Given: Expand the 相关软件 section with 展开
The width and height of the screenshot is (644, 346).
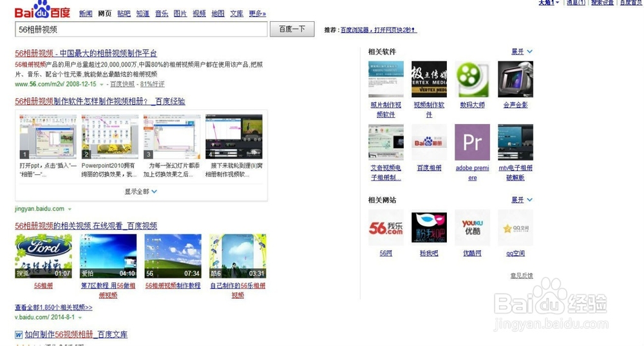Looking at the screenshot, I should 522,51.
